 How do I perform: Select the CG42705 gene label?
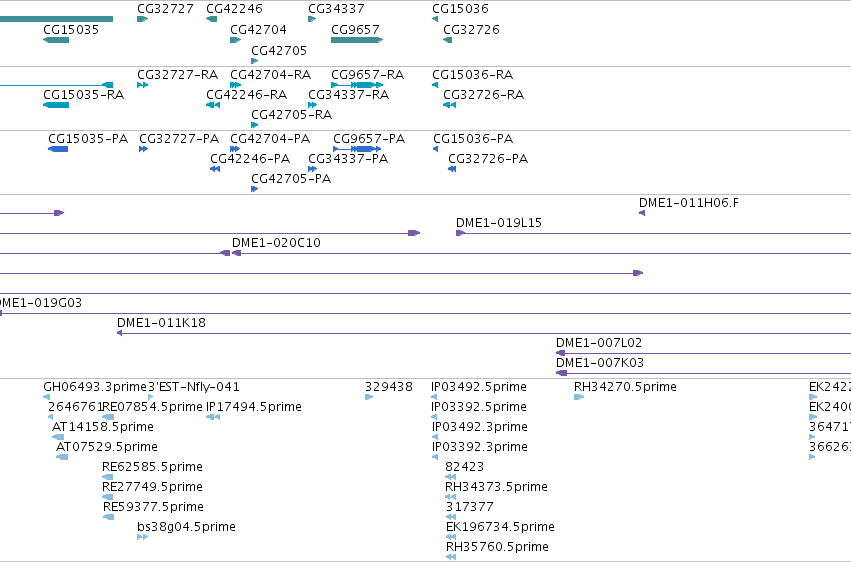pos(279,51)
